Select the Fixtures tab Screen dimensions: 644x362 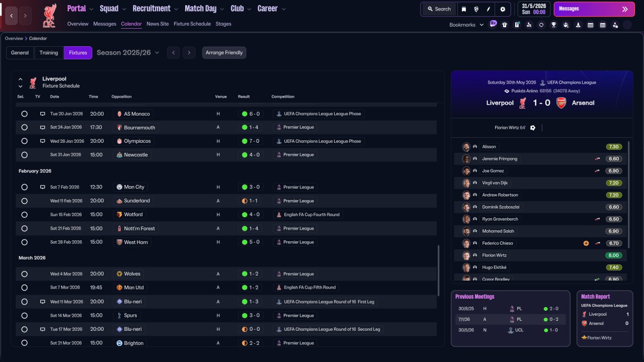coord(78,53)
